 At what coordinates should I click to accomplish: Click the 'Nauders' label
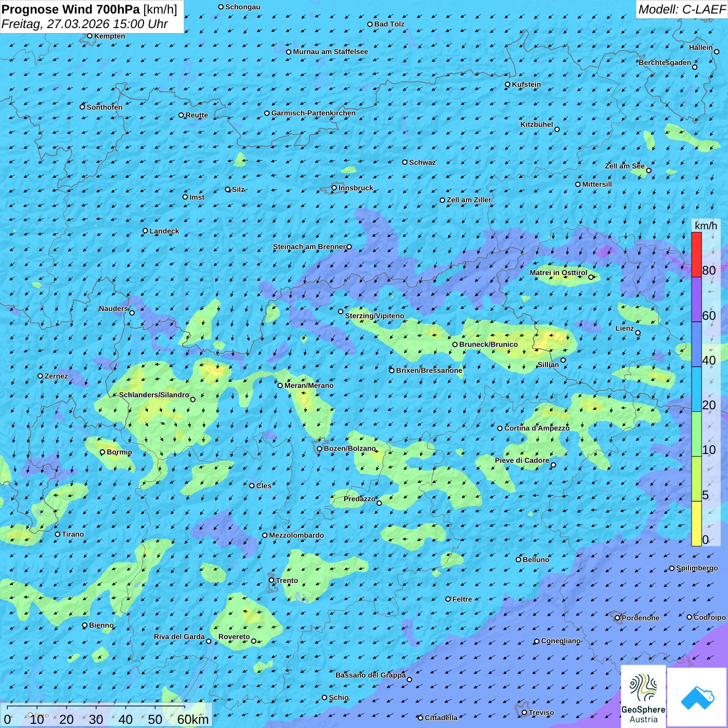click(113, 309)
